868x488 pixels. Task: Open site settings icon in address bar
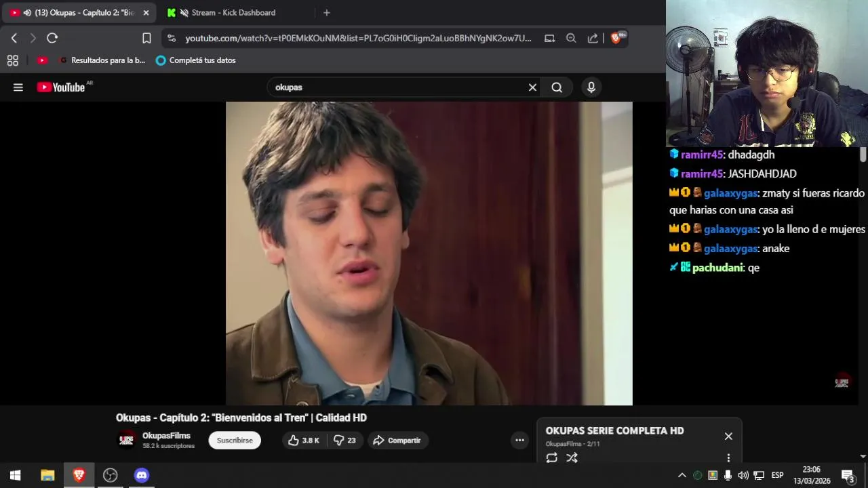click(171, 39)
